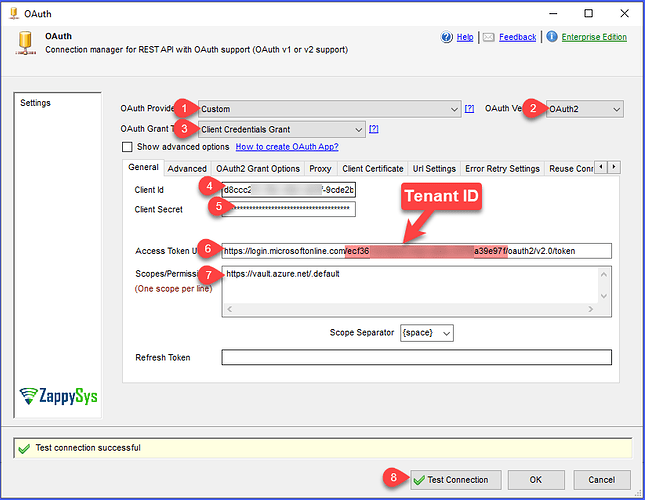This screenshot has height=500, width=645.
Task: Click the ZappySys logo
Action: pos(58,396)
